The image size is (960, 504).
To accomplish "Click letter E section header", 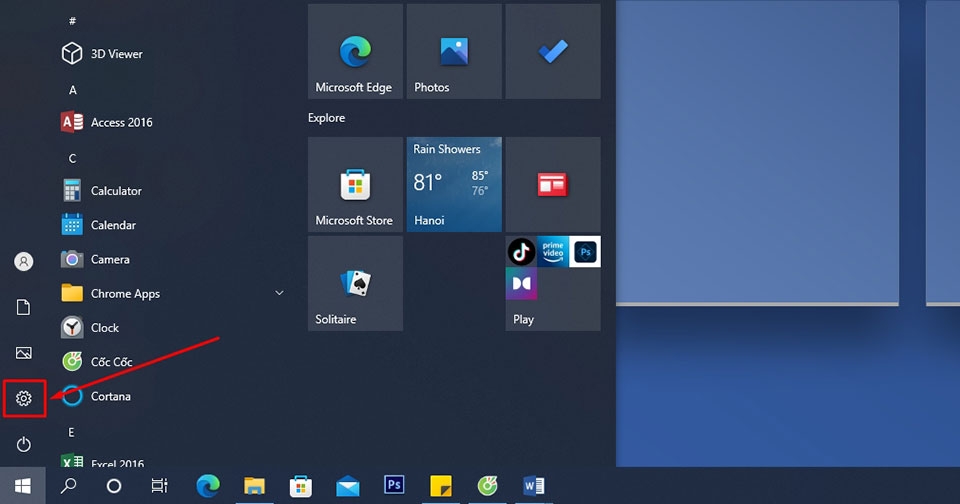I will pos(71,432).
